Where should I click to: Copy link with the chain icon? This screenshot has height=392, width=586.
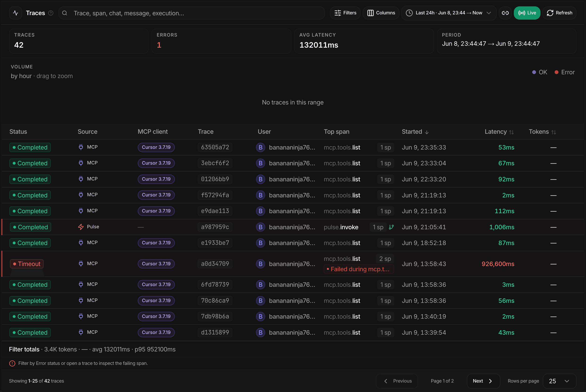click(505, 13)
